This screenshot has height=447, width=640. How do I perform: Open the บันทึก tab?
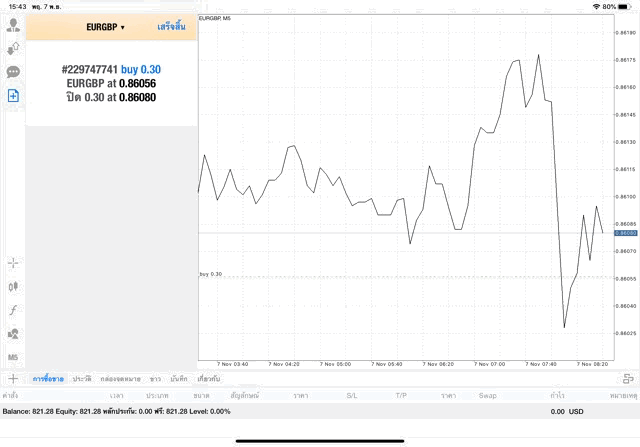pos(179,379)
